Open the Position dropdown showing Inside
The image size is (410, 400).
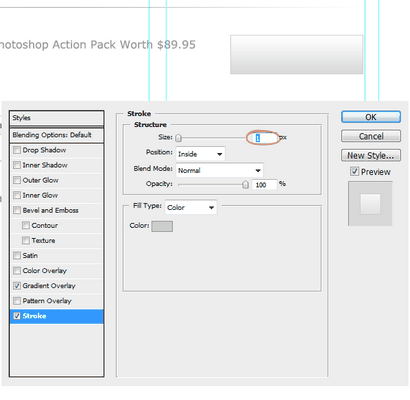point(200,154)
